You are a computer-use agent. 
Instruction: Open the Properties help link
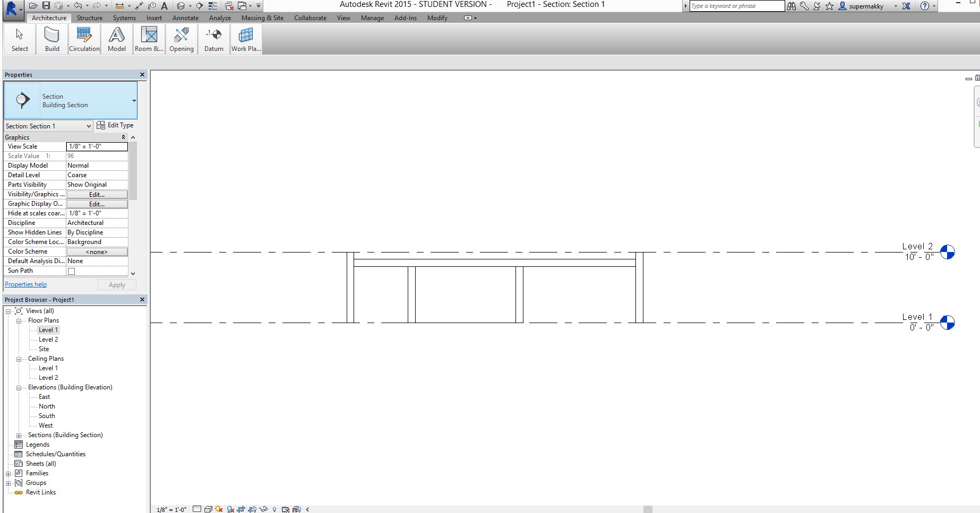[x=26, y=285]
